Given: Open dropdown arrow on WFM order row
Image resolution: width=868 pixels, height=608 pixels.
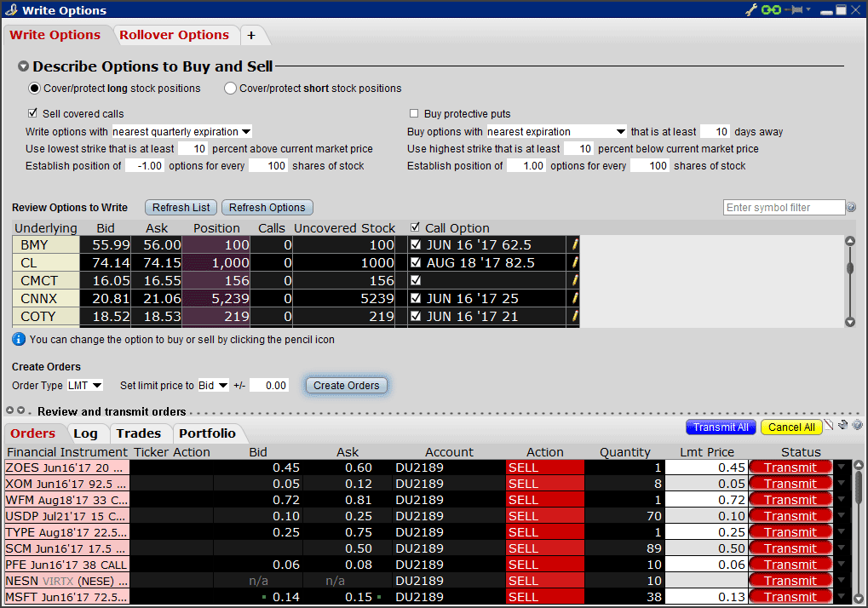Looking at the screenshot, I should pyautogui.click(x=842, y=500).
